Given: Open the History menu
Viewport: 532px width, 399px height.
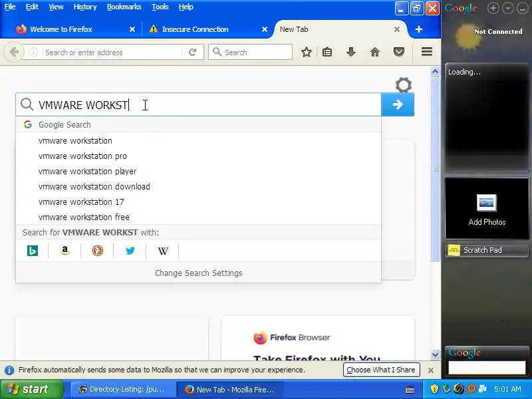Looking at the screenshot, I should click(x=85, y=7).
